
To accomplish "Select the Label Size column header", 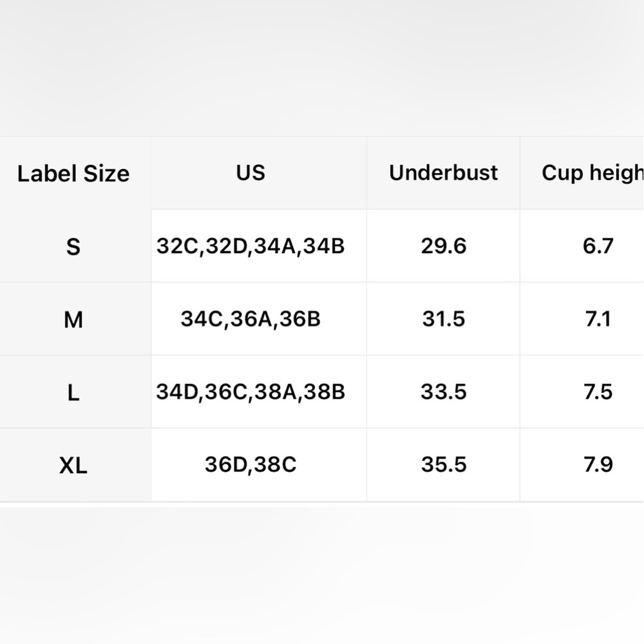I will coord(73,173).
